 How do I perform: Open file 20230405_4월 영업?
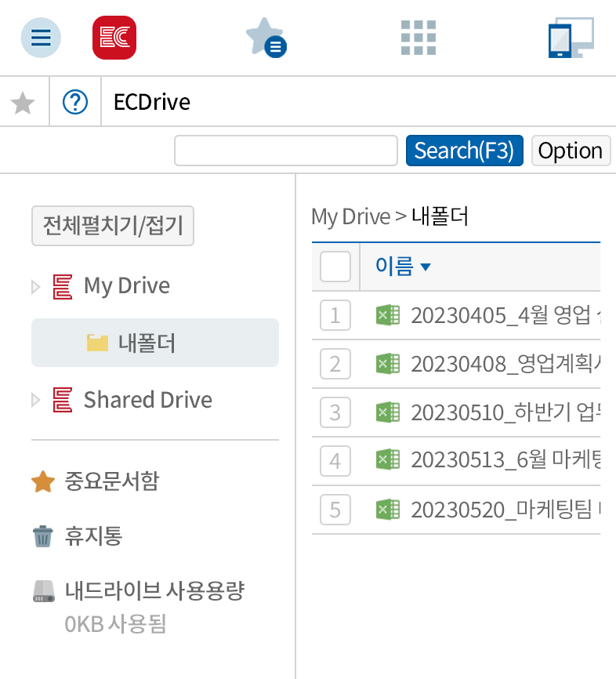[505, 315]
